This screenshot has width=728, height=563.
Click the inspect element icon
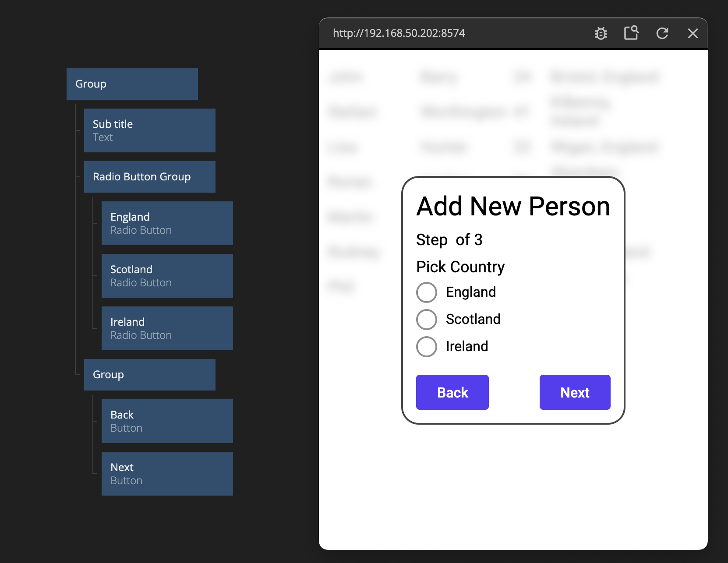[x=631, y=33]
